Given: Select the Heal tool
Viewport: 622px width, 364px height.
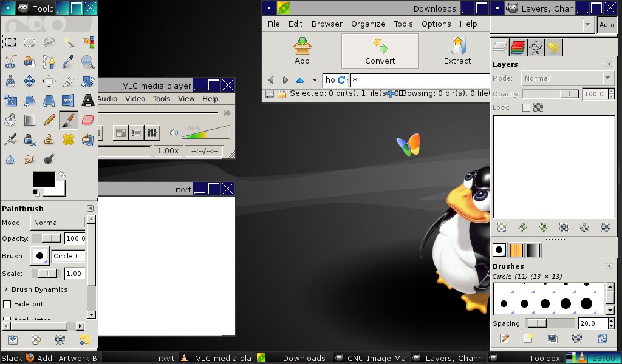Looking at the screenshot, I should pos(68,140).
